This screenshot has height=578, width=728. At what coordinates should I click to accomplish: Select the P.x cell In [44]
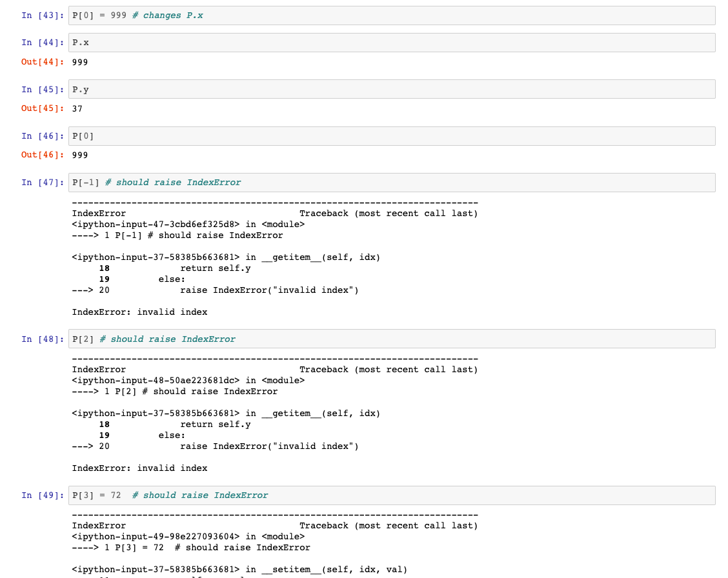coord(258,42)
